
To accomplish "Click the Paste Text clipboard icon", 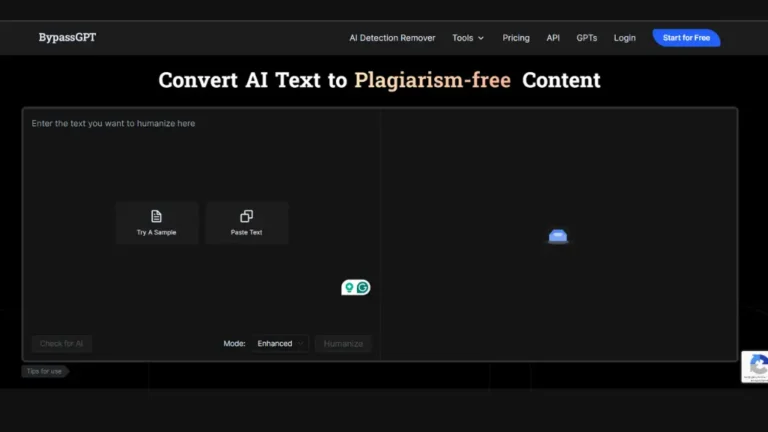I will point(247,216).
